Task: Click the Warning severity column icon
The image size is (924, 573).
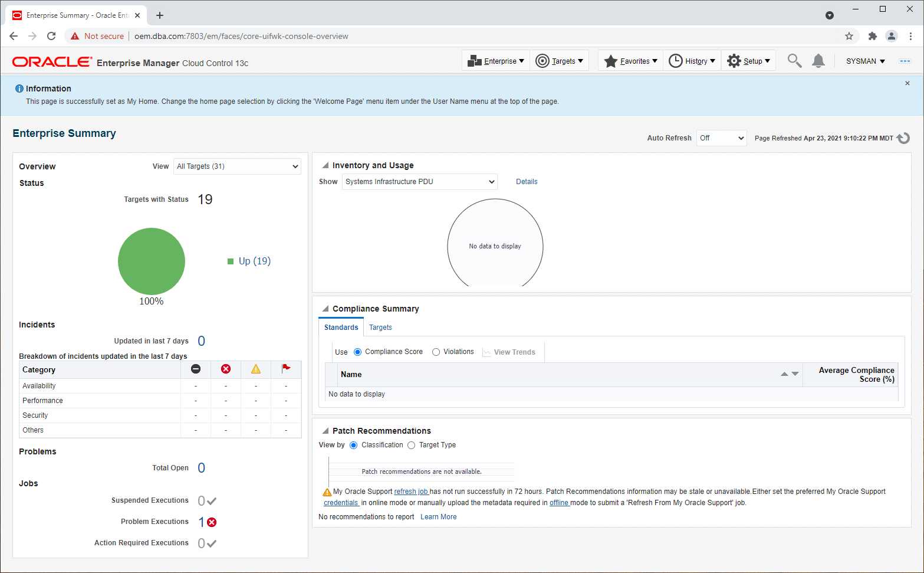Action: tap(256, 369)
